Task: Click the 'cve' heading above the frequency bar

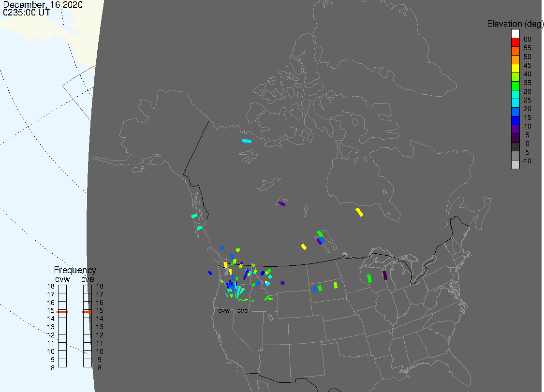Action: pos(88,279)
